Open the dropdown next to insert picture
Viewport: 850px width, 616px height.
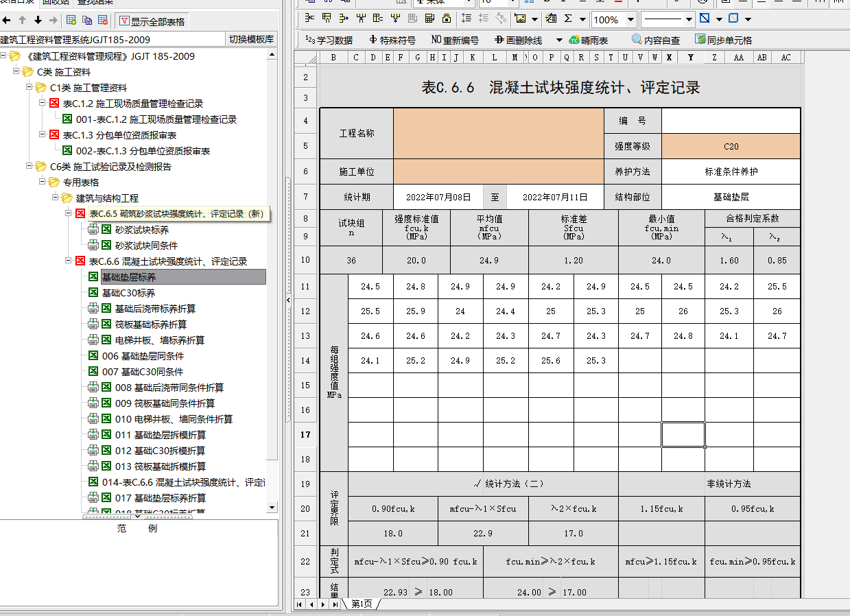(533, 19)
